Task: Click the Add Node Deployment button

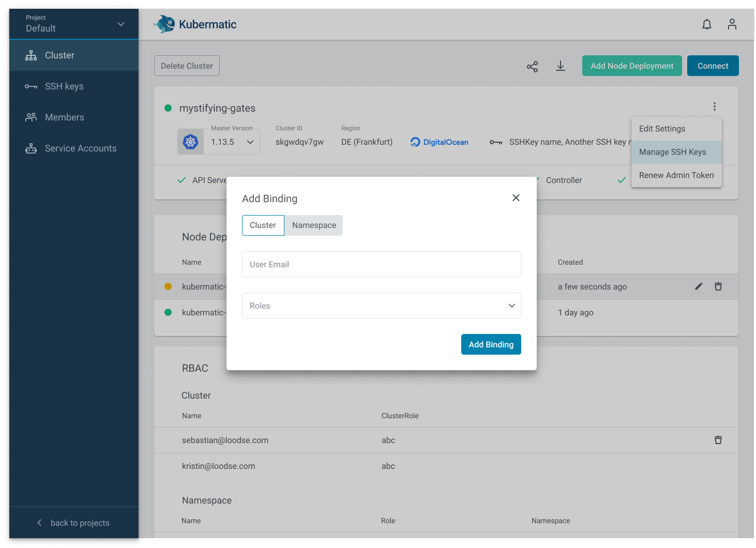Action: pyautogui.click(x=632, y=66)
